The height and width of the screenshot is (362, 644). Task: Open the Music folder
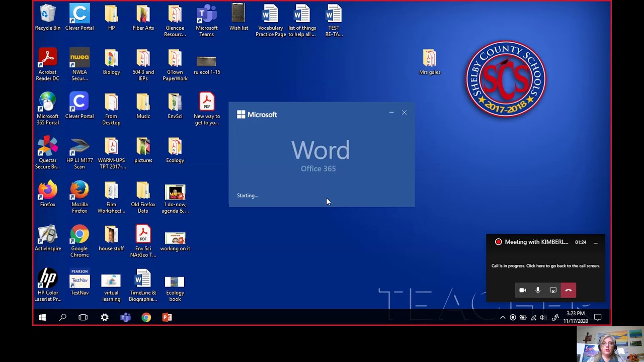tap(143, 106)
